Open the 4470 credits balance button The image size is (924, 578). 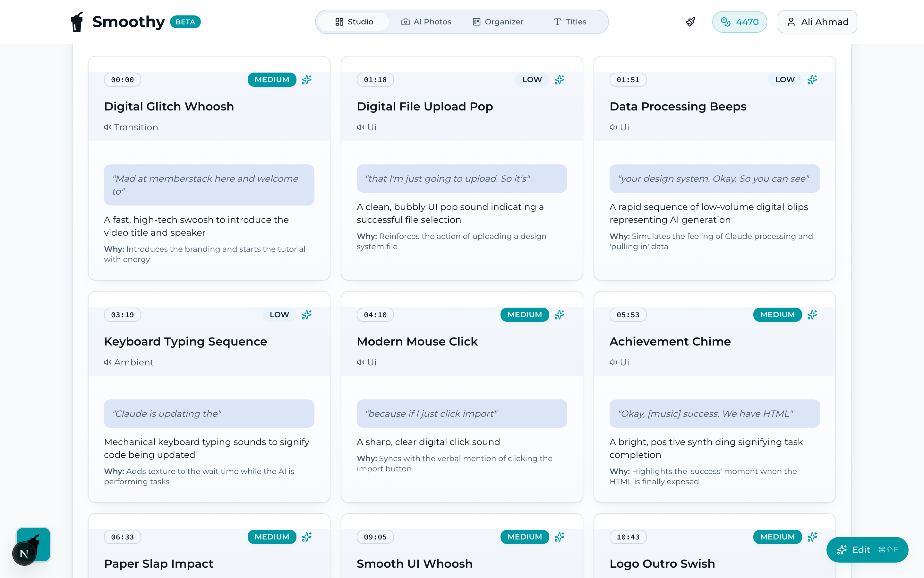pyautogui.click(x=740, y=22)
